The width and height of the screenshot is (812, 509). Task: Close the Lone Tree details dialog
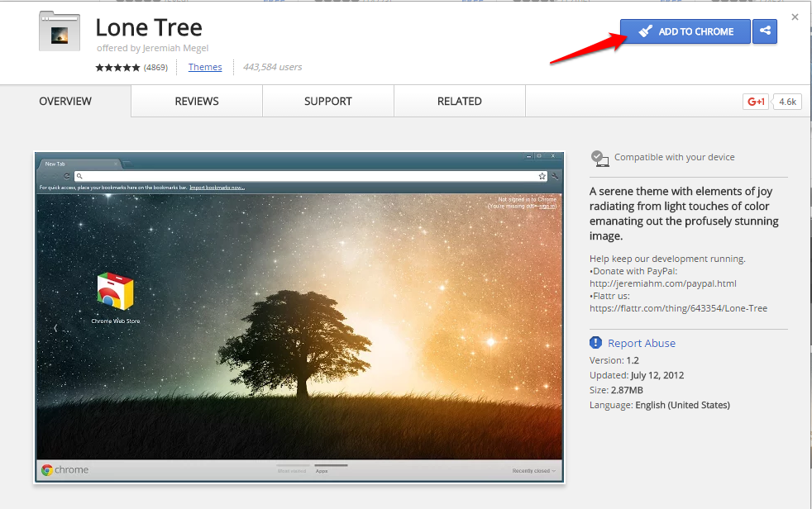(795, 17)
